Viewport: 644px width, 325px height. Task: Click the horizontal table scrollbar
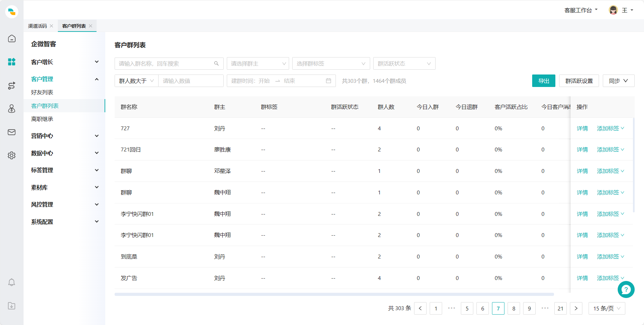[334, 294]
